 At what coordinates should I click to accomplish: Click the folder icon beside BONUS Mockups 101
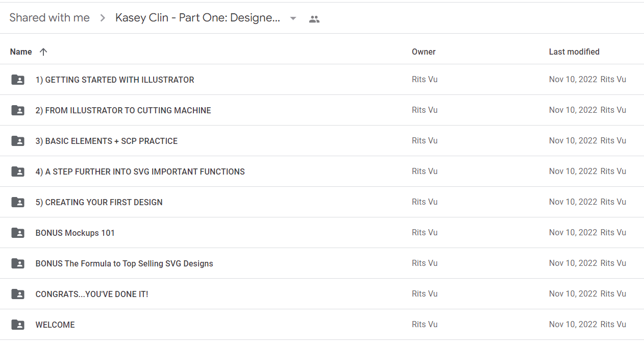[x=18, y=233]
